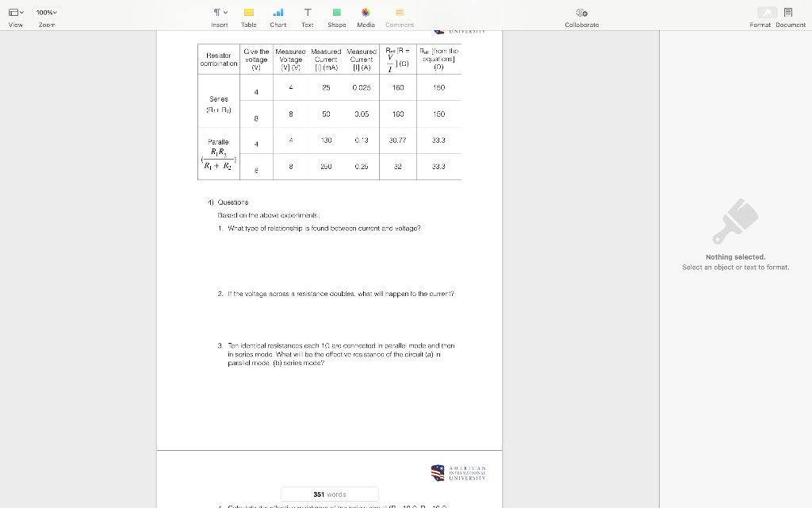Click the 351 words count badge
812x508 pixels.
pos(329,494)
